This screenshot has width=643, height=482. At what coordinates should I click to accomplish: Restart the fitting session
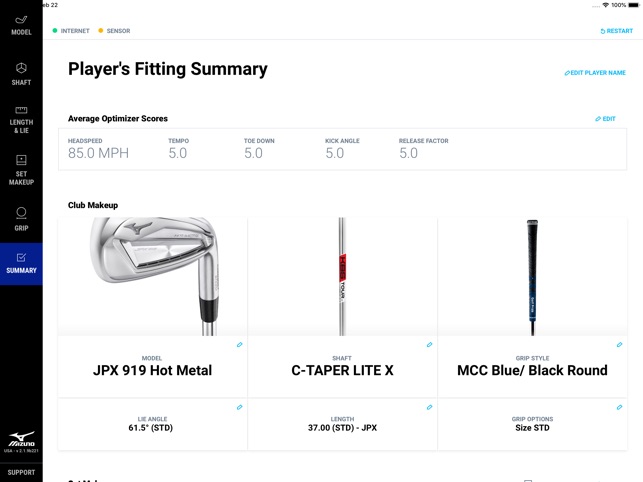pos(616,31)
